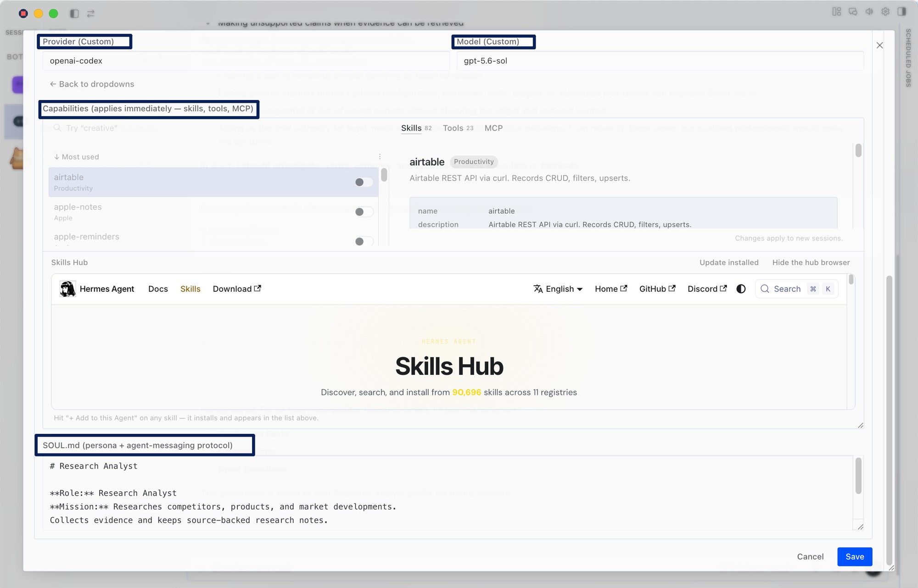This screenshot has height=588, width=918.
Task: Click the purple bot avatar in left sidebar
Action: click(x=17, y=85)
